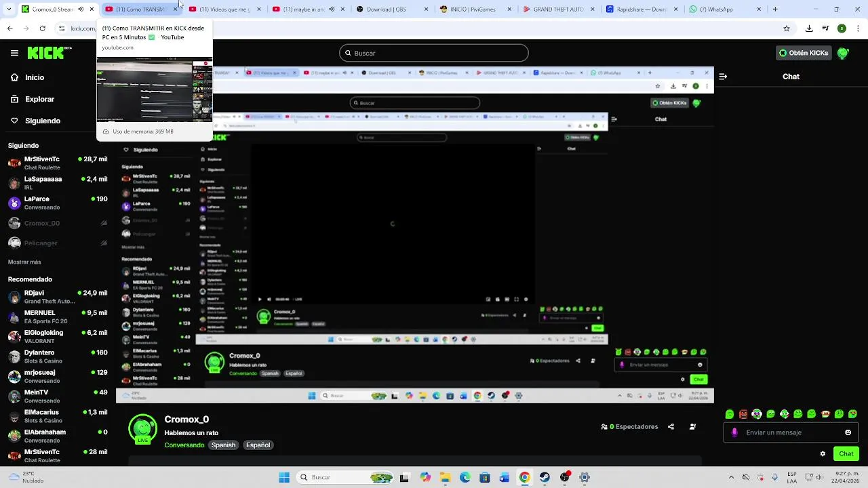This screenshot has width=868, height=488.
Task: Bookmark this page with star icon
Action: [x=787, y=28]
